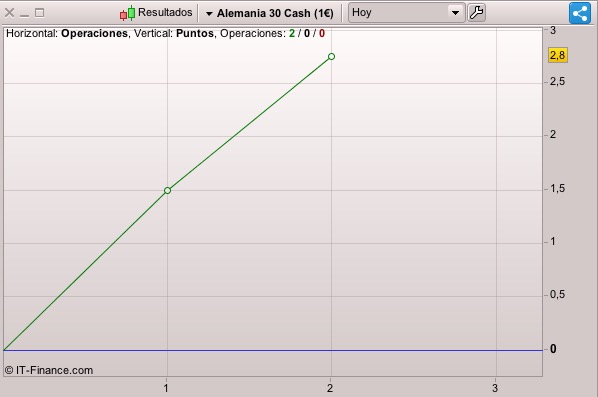Image resolution: width=598 pixels, height=397 pixels.
Task: Click the bold 0 vertical axis label
Action: tap(553, 349)
